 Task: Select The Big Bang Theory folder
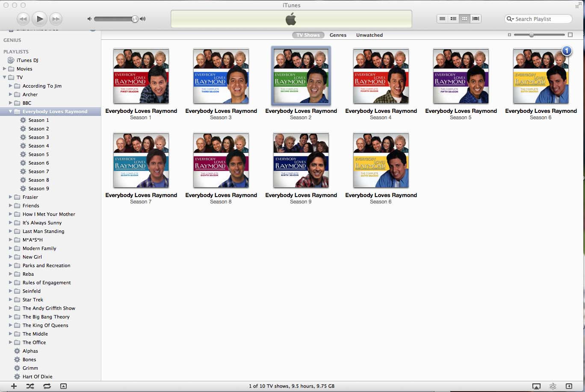click(46, 317)
